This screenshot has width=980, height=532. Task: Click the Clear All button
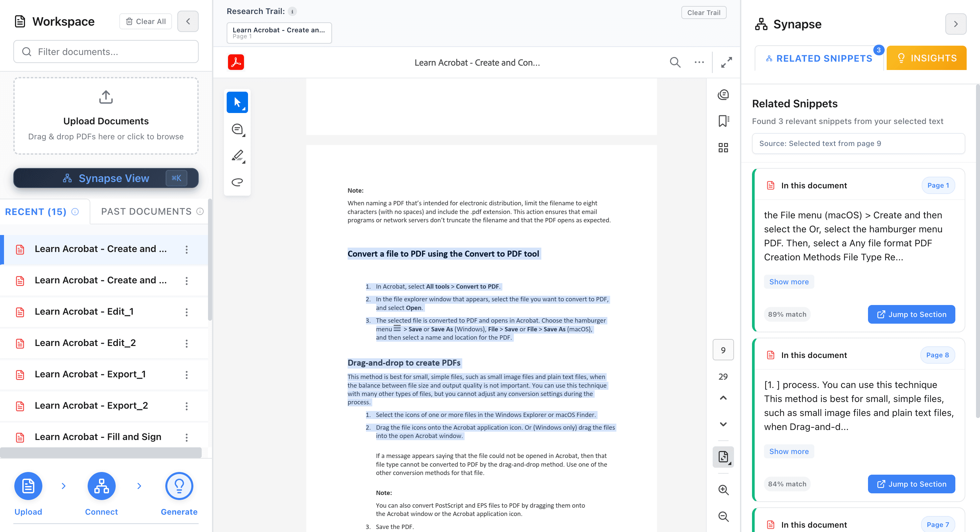point(146,21)
